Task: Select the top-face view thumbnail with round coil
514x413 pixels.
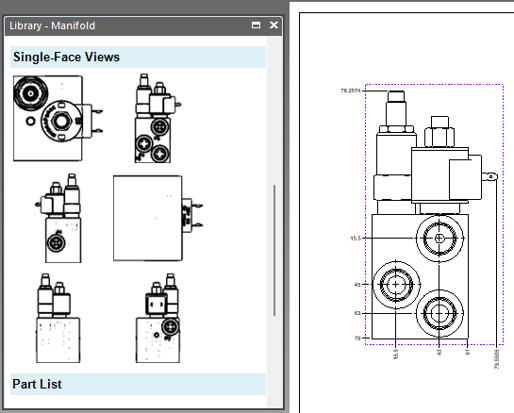Action: [x=58, y=118]
